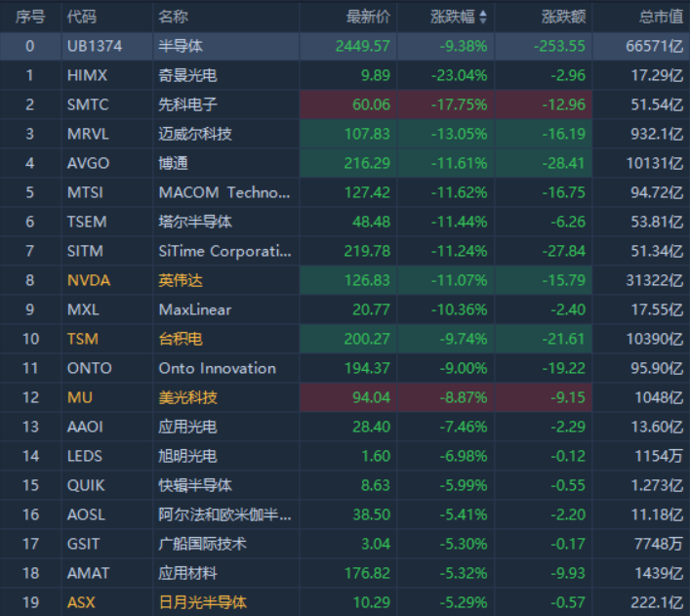Image resolution: width=690 pixels, height=616 pixels.
Task: Click AMAT latest price 176.82
Action: pos(367,573)
